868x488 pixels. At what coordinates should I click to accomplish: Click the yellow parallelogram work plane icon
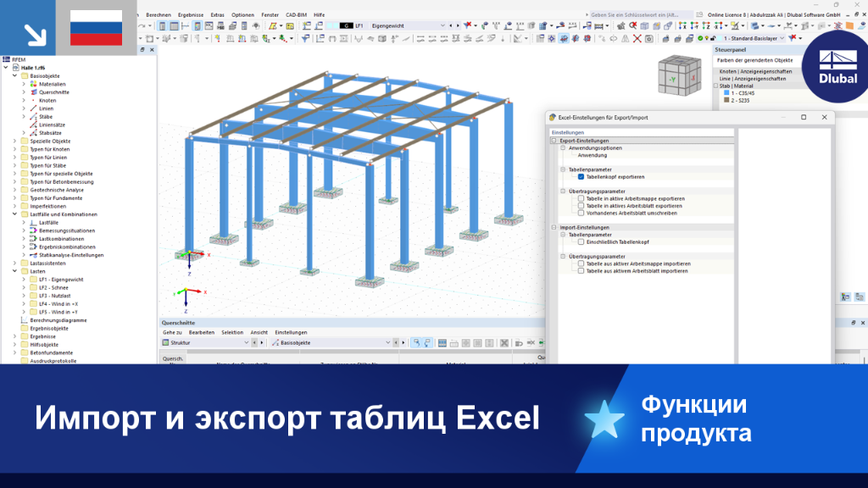click(x=273, y=26)
